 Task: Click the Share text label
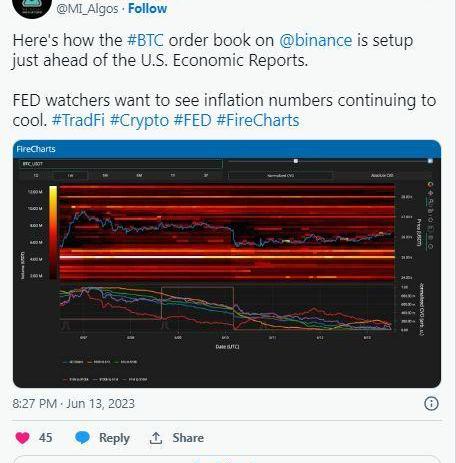click(188, 438)
